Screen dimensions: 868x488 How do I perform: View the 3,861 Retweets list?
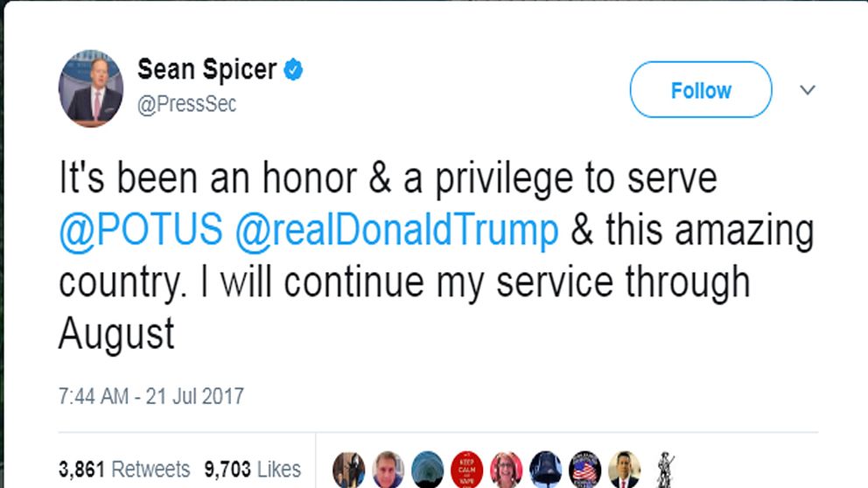(x=124, y=469)
